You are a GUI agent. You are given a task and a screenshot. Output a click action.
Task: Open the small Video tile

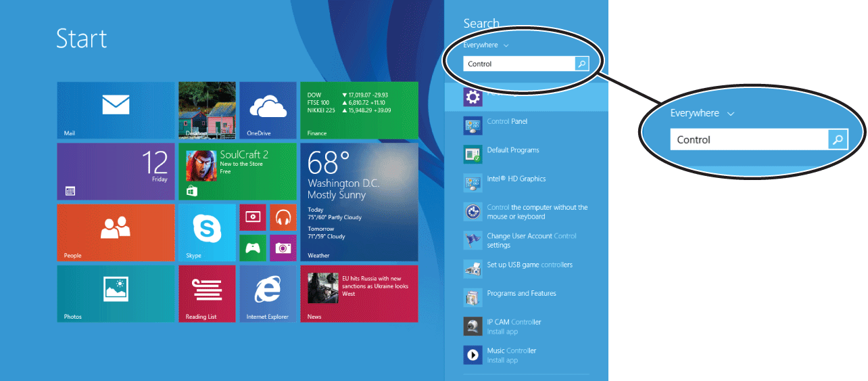(x=253, y=217)
